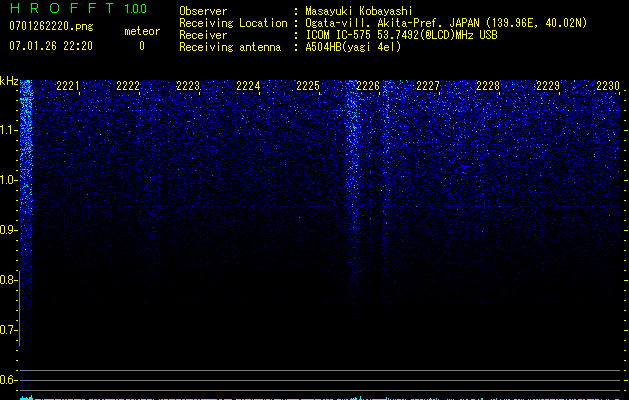This screenshot has width=629, height=400.
Task: Click the Receiving Location field label
Action: 233,23
